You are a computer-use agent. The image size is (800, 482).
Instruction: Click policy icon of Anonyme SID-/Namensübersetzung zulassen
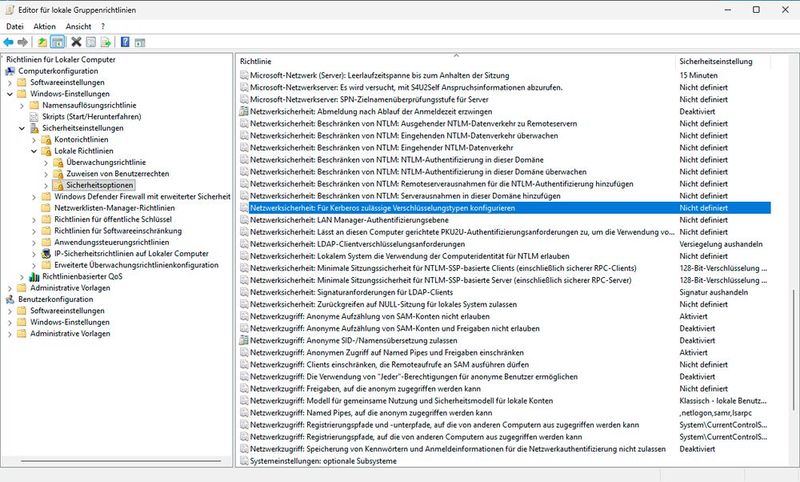[x=244, y=341]
